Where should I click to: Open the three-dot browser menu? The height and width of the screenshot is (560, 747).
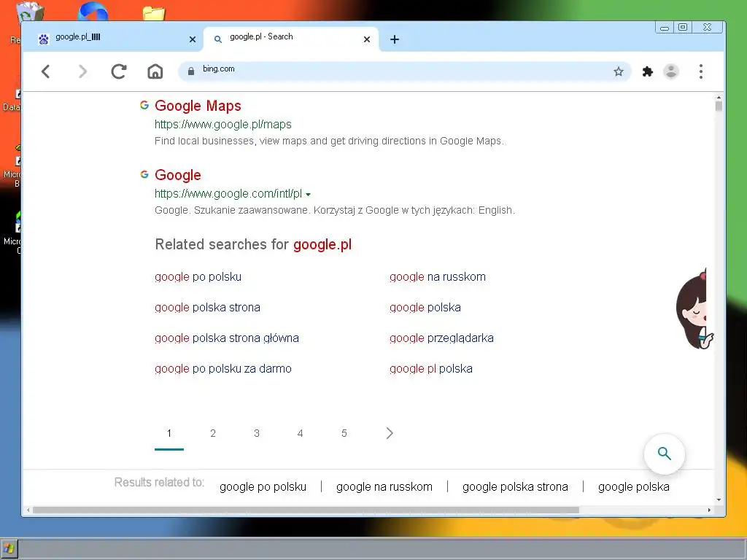701,71
